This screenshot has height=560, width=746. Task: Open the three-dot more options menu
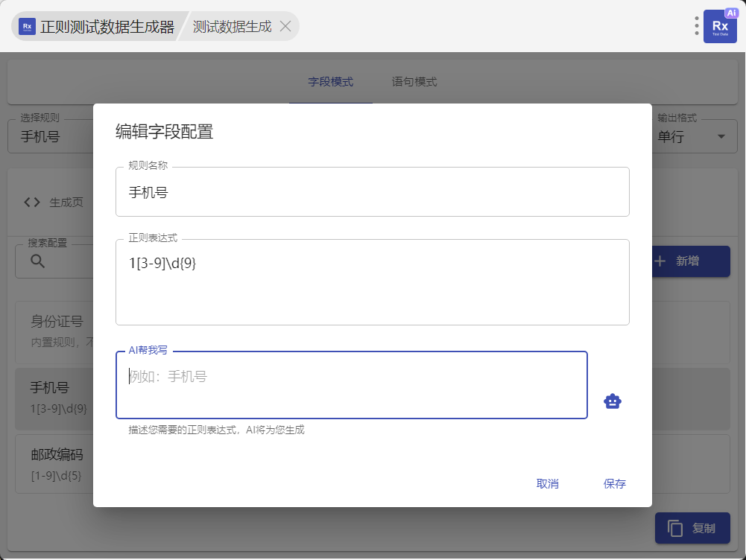[x=697, y=26]
